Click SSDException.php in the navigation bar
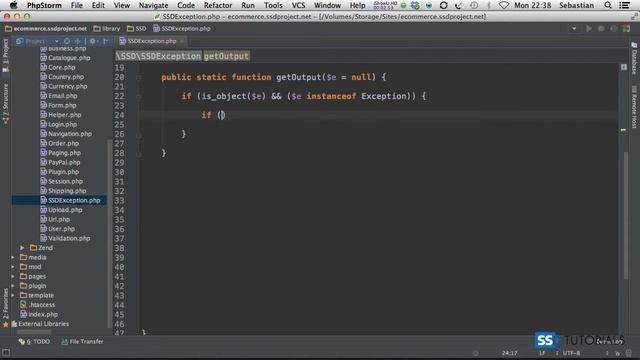The image size is (640, 360). [x=182, y=29]
